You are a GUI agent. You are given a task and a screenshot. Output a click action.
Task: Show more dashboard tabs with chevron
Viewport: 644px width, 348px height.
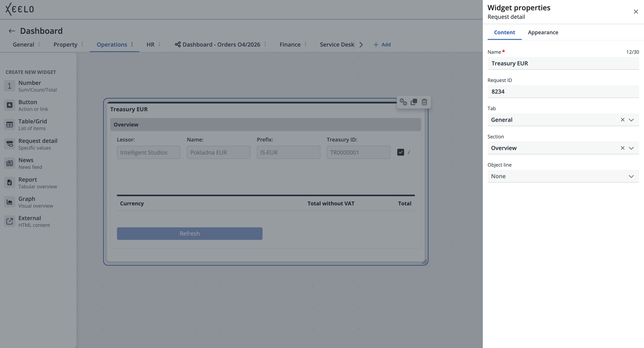click(361, 45)
